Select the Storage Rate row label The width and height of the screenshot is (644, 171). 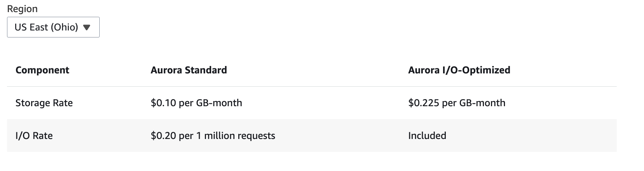[44, 103]
